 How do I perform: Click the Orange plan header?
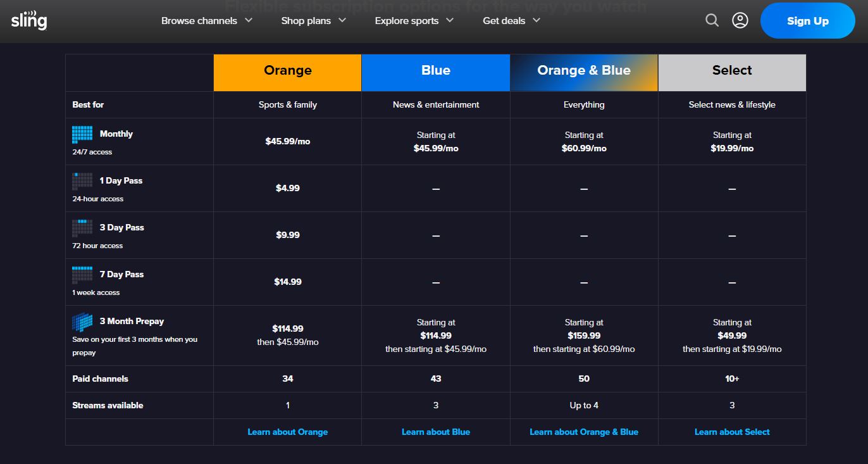point(288,73)
